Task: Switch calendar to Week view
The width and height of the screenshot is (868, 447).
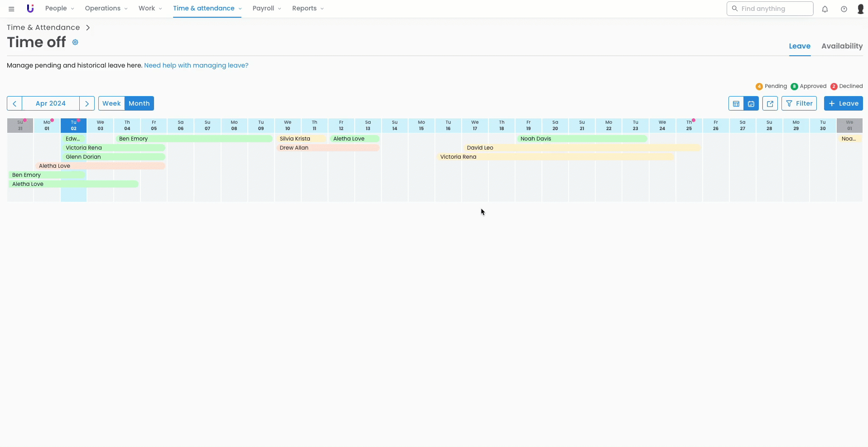Action: [x=111, y=103]
